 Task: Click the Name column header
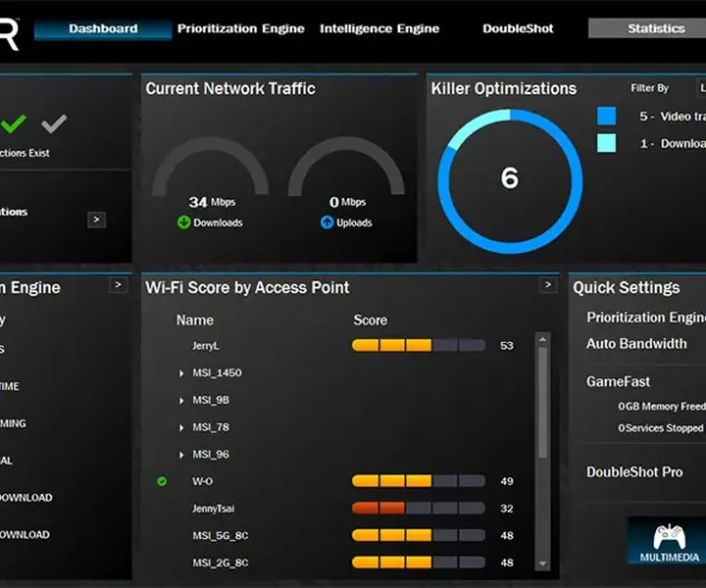click(x=194, y=319)
